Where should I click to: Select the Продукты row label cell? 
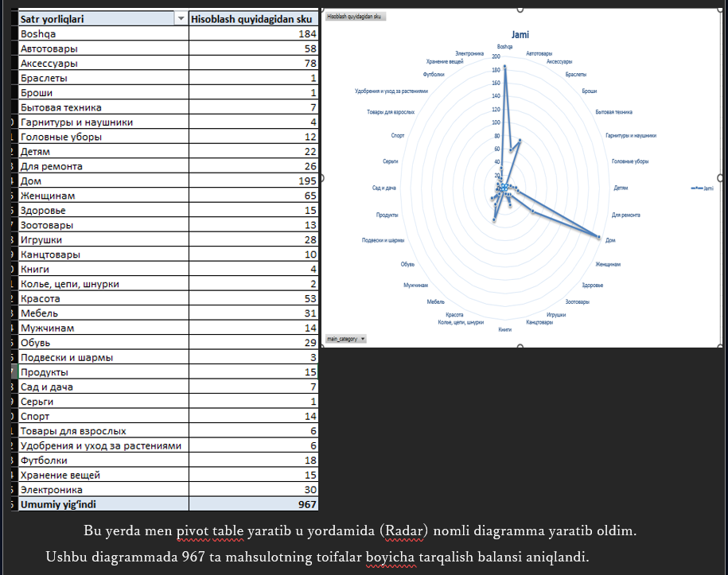[x=103, y=371]
